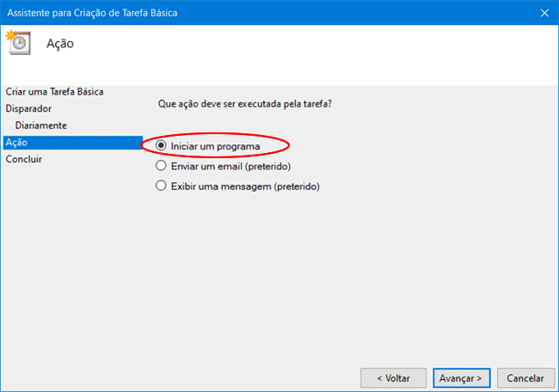Open the 'Disparador' step in the sidebar
Screen dimensions: 559x392
[28, 108]
